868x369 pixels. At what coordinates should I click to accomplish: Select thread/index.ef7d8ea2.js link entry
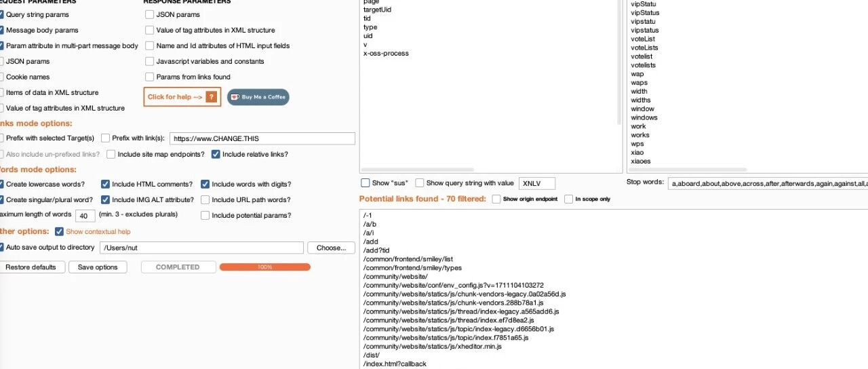pos(449,320)
